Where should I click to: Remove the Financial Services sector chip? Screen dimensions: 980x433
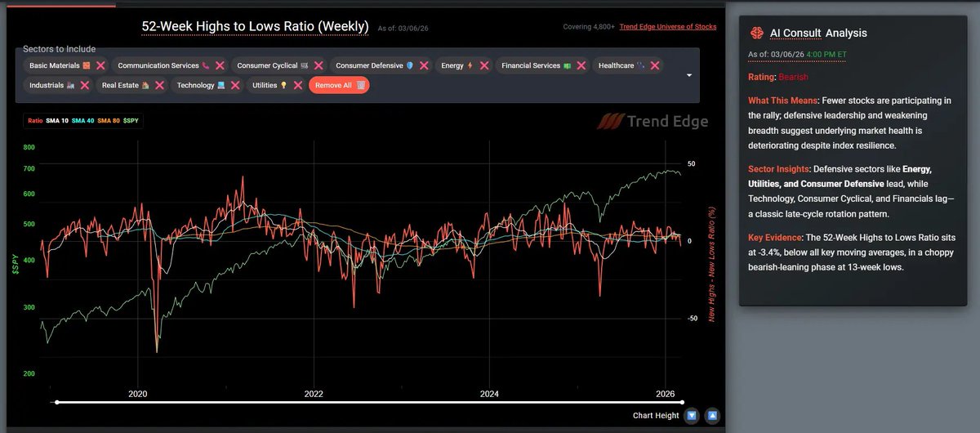(581, 65)
